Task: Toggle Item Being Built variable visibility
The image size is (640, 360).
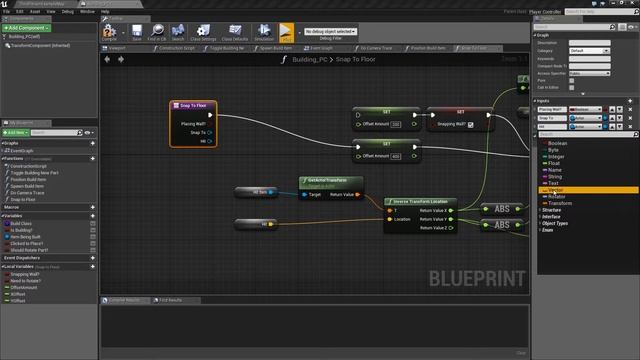Action: [93, 237]
